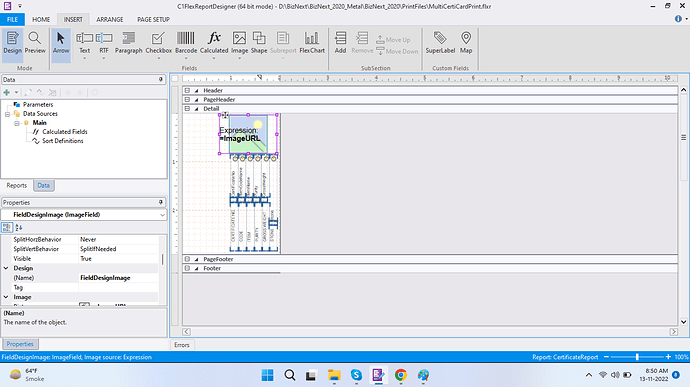
Task: Add a FlexChart field
Action: coord(312,43)
